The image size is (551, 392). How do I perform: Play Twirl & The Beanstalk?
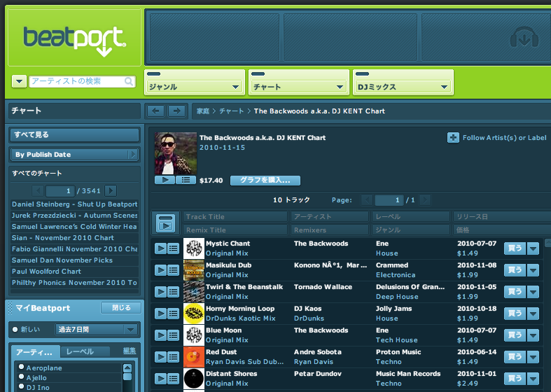pyautogui.click(x=160, y=292)
